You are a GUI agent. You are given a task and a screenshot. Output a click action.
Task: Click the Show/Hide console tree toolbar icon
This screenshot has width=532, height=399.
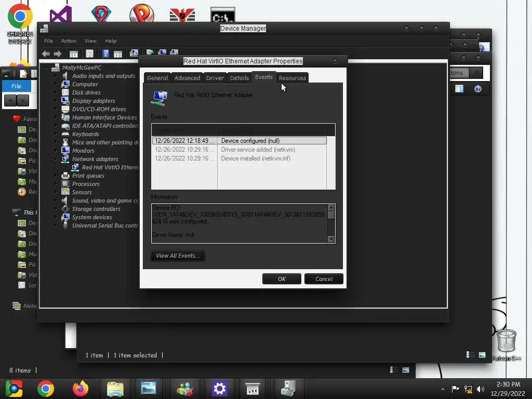(x=74, y=54)
